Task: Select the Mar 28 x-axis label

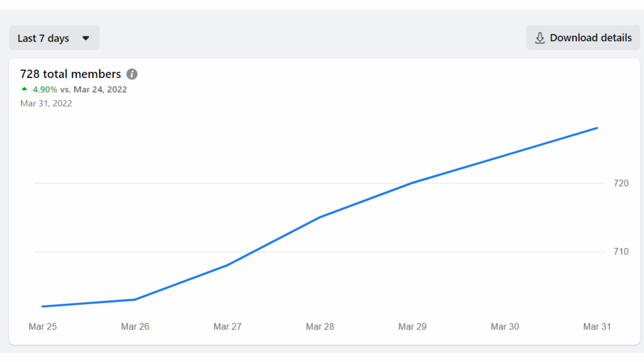Action: pyautogui.click(x=320, y=326)
